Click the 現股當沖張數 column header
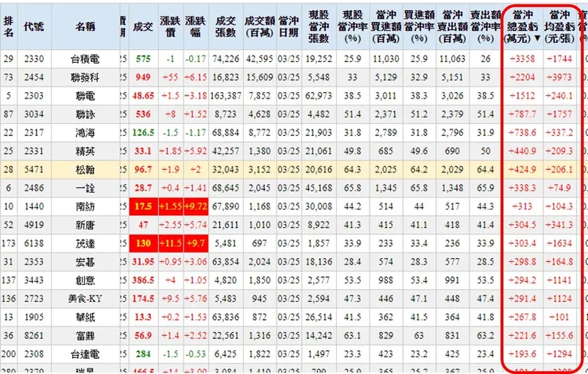 pyautogui.click(x=319, y=27)
